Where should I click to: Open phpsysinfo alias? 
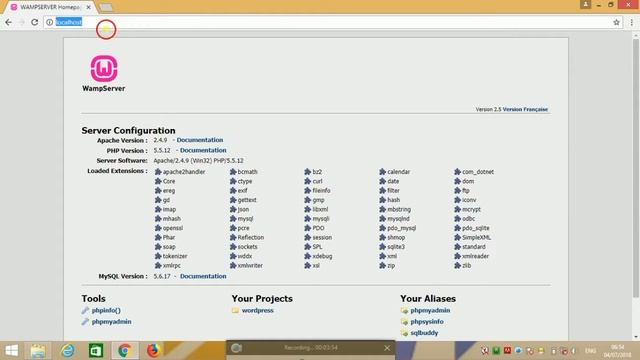tap(427, 322)
